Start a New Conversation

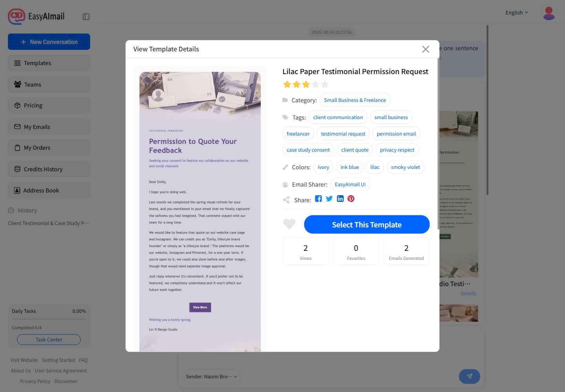tap(49, 42)
